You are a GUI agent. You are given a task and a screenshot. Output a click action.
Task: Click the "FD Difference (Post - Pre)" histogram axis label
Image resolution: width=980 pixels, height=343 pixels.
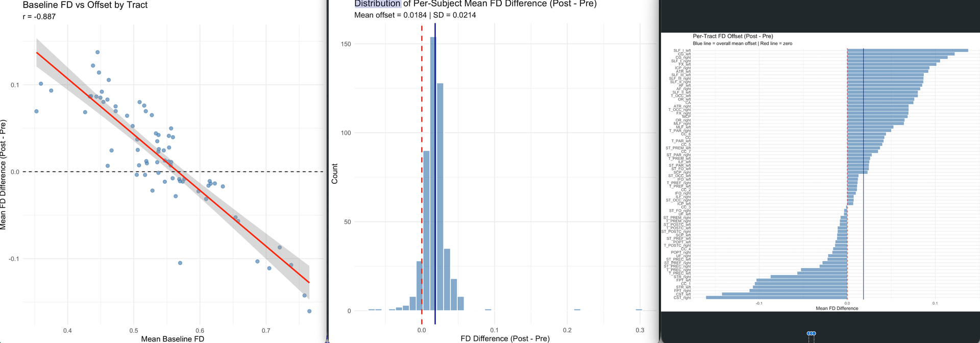505,338
